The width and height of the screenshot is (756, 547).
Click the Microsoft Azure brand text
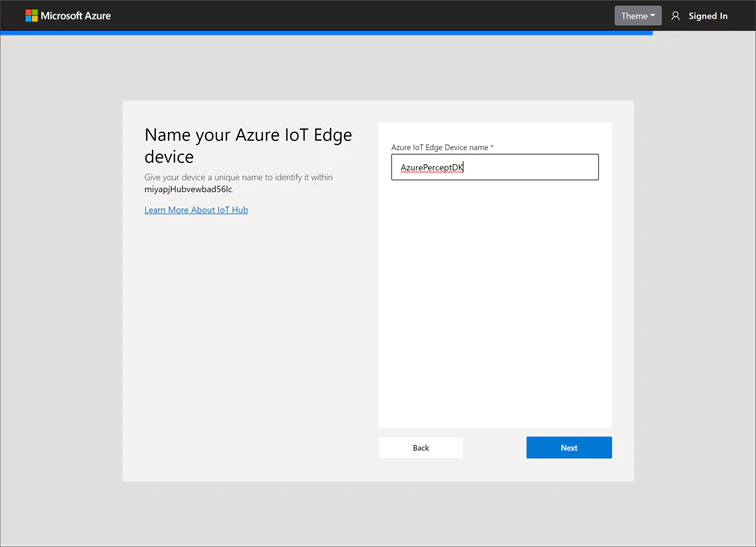(x=76, y=16)
